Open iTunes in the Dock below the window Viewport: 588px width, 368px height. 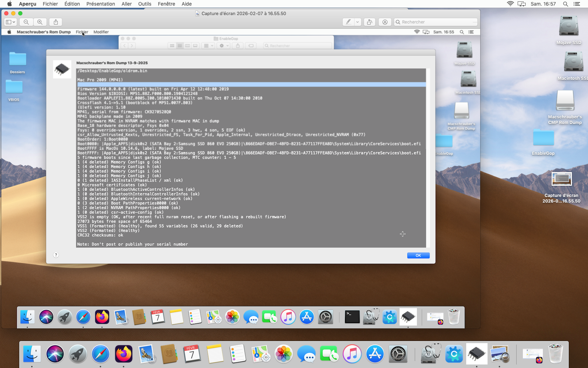[x=352, y=354]
